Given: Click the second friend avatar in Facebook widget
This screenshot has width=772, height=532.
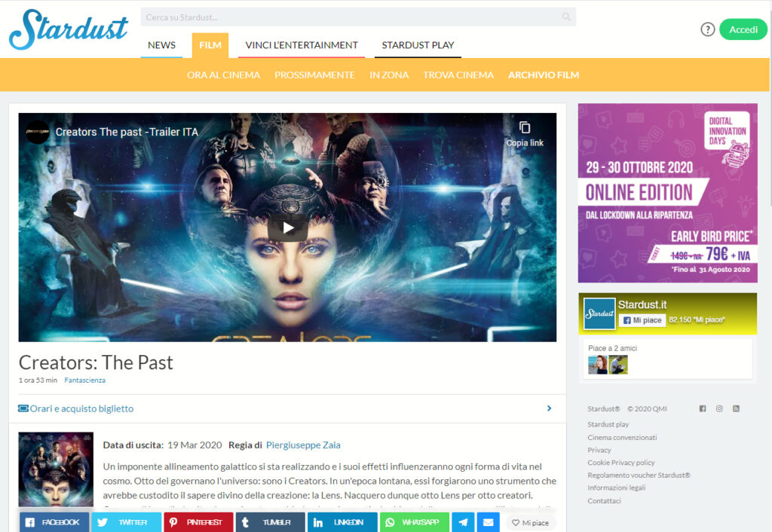Looking at the screenshot, I should click(x=618, y=365).
